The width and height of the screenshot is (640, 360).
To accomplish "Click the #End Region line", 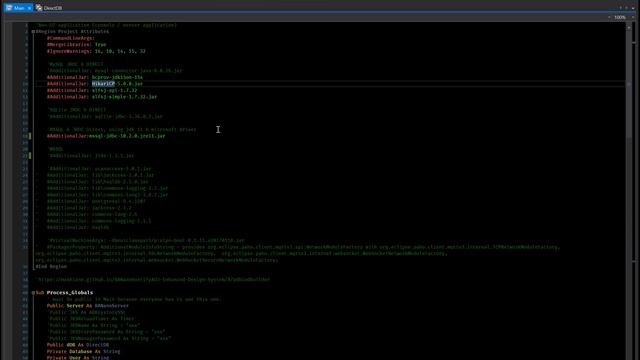I will point(51,267).
